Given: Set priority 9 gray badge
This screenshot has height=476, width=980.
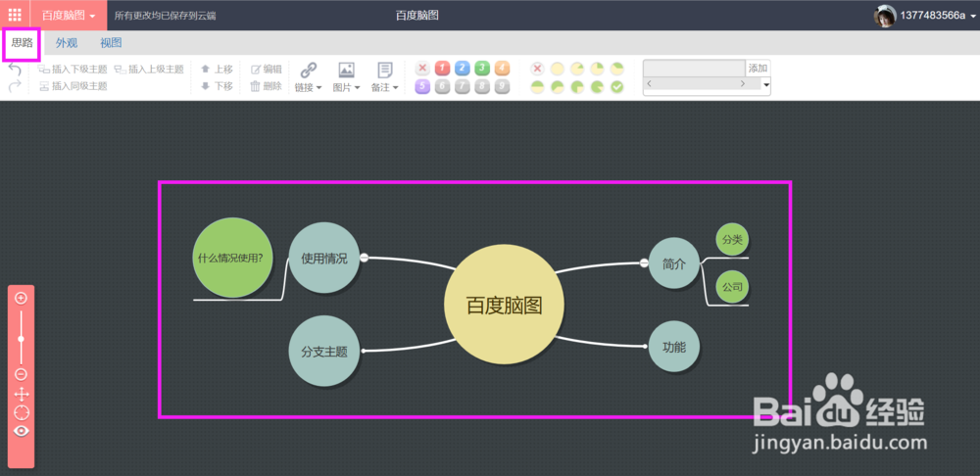Looking at the screenshot, I should (502, 87).
